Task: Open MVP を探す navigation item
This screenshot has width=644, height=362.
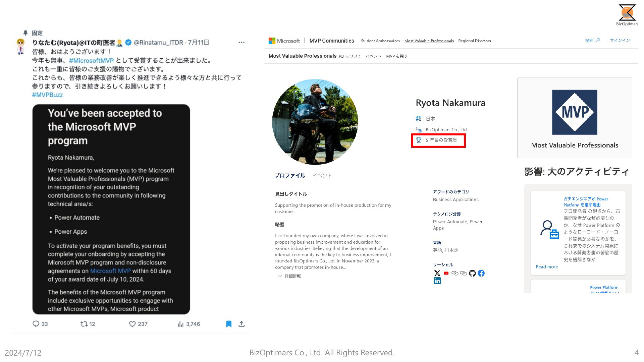Action: pos(397,56)
